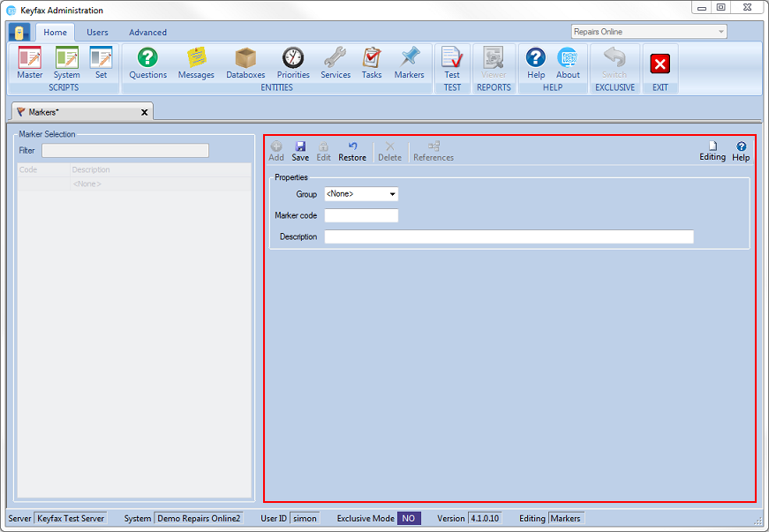The height and width of the screenshot is (532, 769).
Task: Open the Repairs Online system dropdown
Action: pos(648,32)
